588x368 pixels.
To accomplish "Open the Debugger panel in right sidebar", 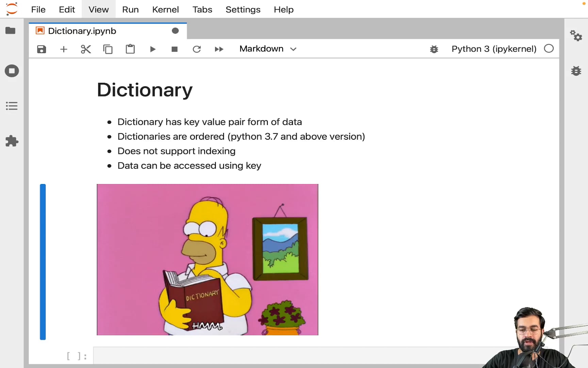I will [576, 71].
